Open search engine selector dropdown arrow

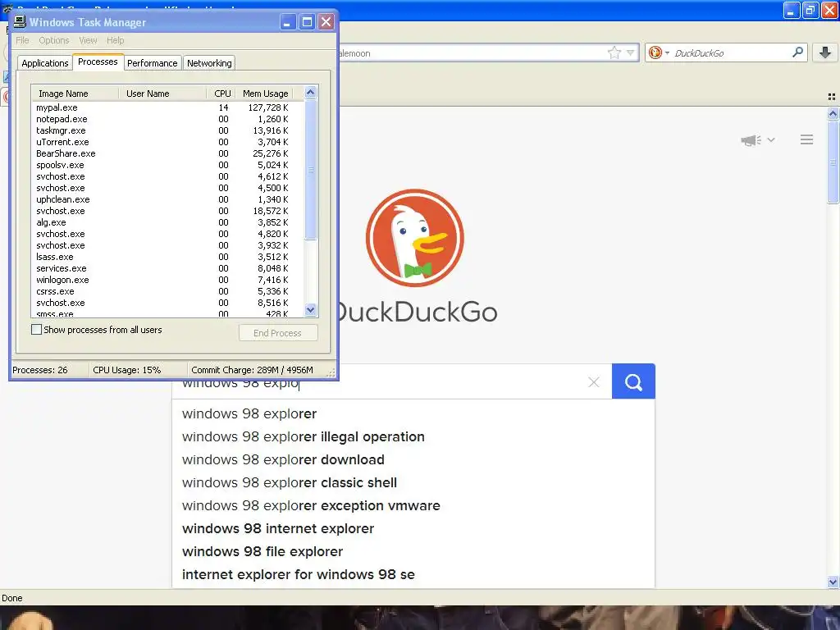pyautogui.click(x=667, y=52)
